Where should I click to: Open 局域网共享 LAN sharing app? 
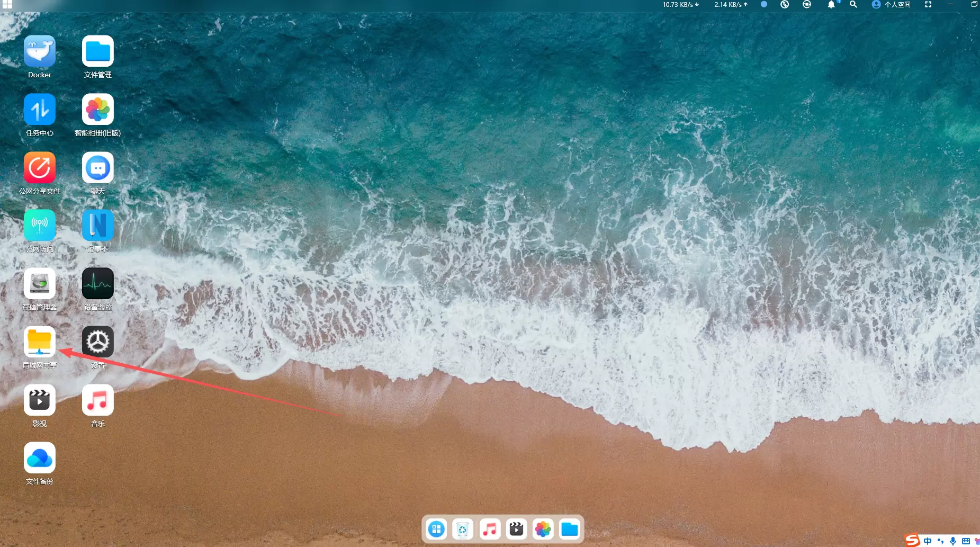pyautogui.click(x=40, y=342)
